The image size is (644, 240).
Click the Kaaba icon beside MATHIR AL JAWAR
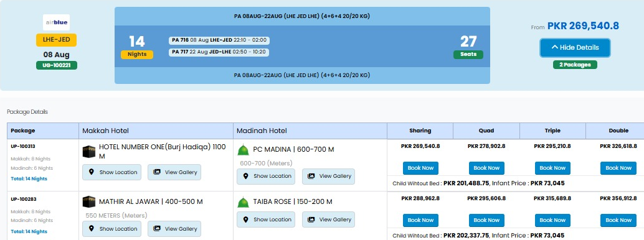click(89, 202)
